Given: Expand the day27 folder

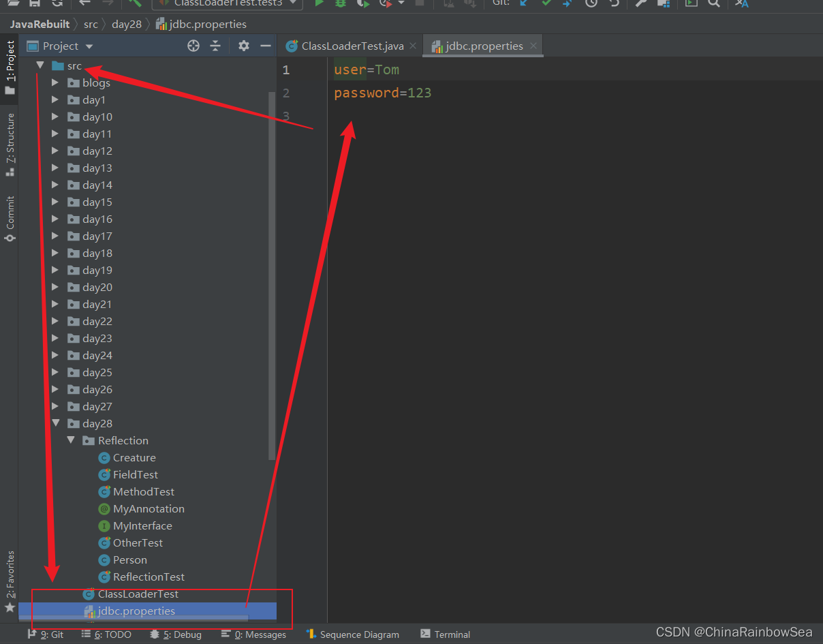Looking at the screenshot, I should [x=56, y=406].
